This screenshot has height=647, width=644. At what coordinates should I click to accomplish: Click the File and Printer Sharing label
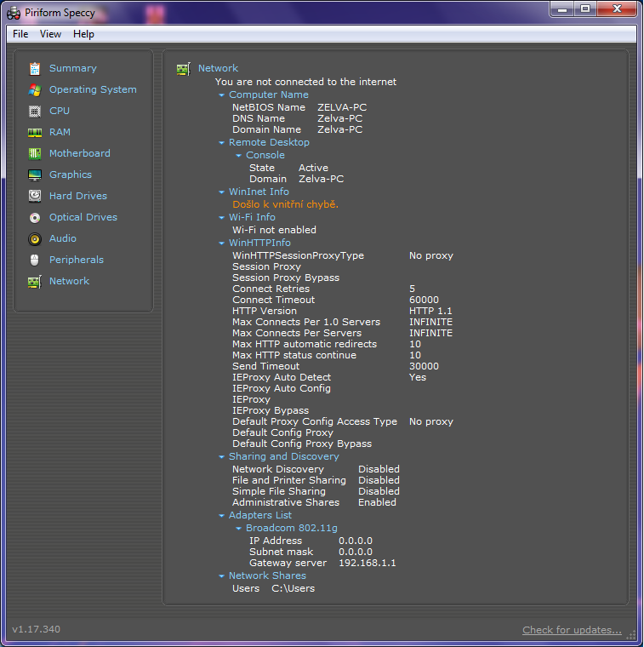click(289, 480)
